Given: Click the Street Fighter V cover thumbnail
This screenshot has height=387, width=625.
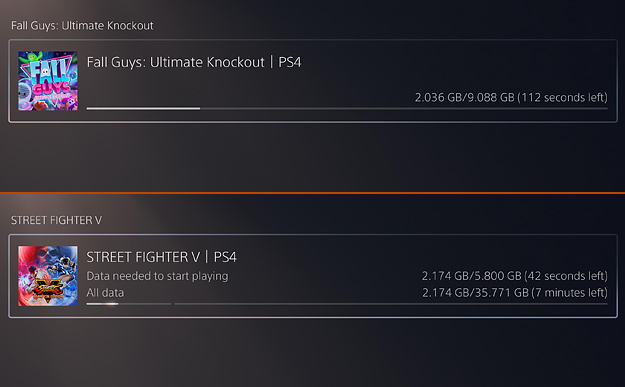Looking at the screenshot, I should pos(48,276).
